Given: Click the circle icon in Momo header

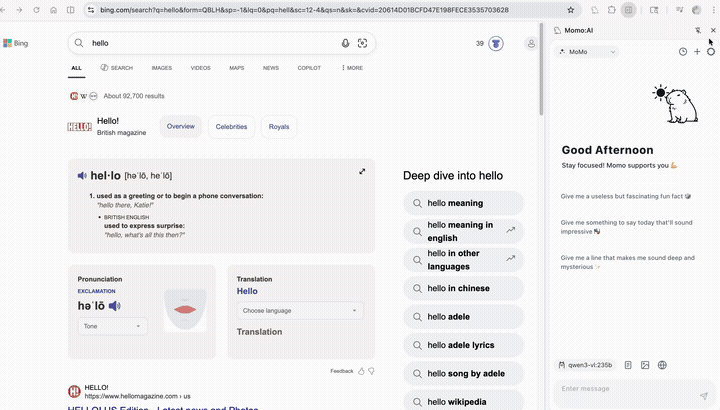Looking at the screenshot, I should (711, 52).
